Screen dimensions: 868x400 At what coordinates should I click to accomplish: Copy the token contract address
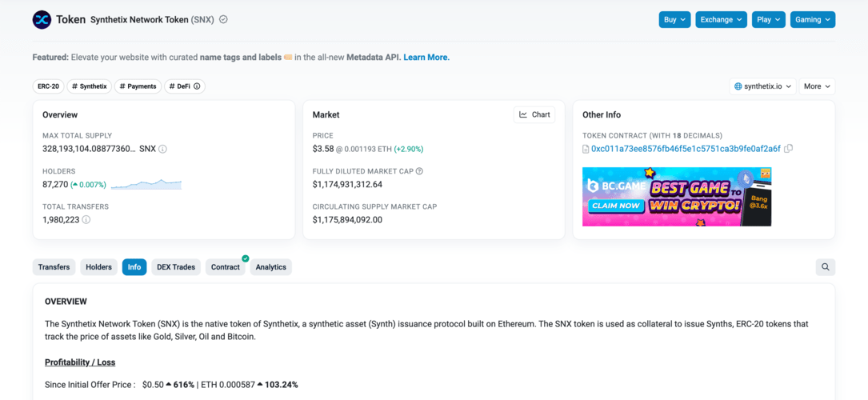point(788,149)
